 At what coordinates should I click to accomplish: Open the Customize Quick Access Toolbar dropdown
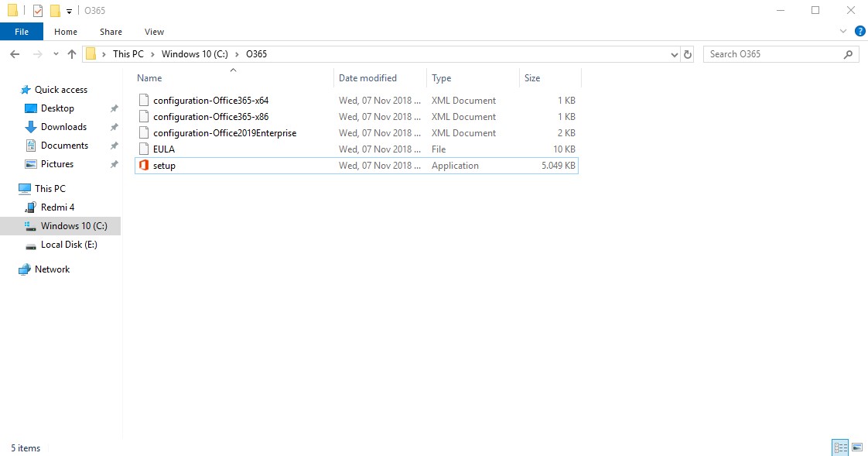[x=69, y=11]
